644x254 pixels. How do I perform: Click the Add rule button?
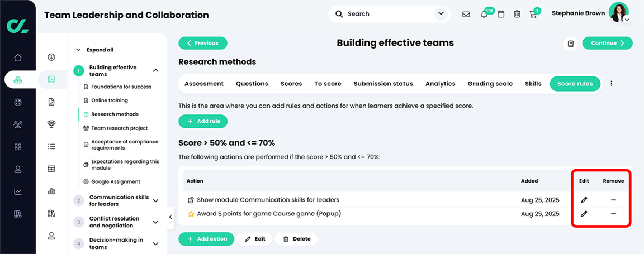pyautogui.click(x=203, y=122)
